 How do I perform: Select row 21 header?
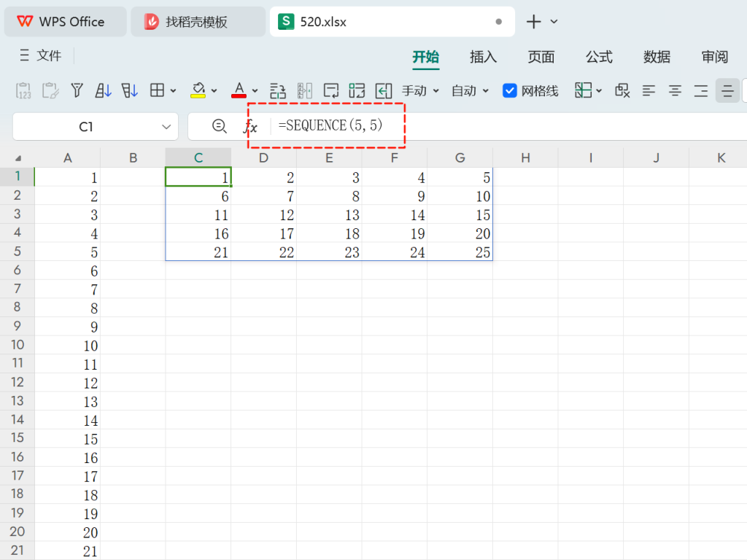pos(18,551)
